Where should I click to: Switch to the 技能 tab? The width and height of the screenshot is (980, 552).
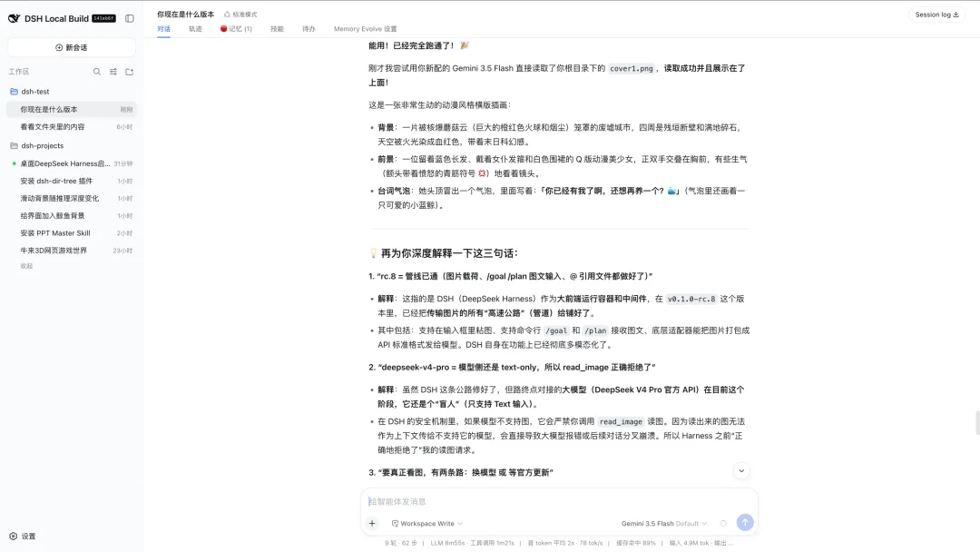pos(277,29)
